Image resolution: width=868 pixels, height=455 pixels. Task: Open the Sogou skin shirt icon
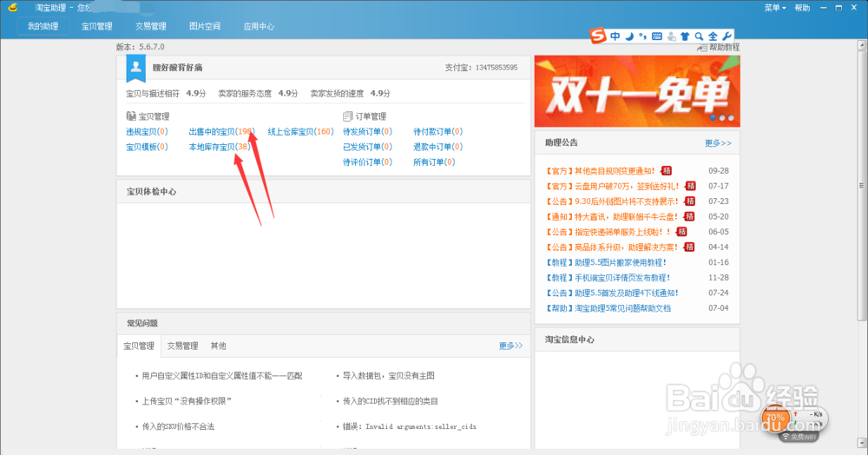coord(686,36)
